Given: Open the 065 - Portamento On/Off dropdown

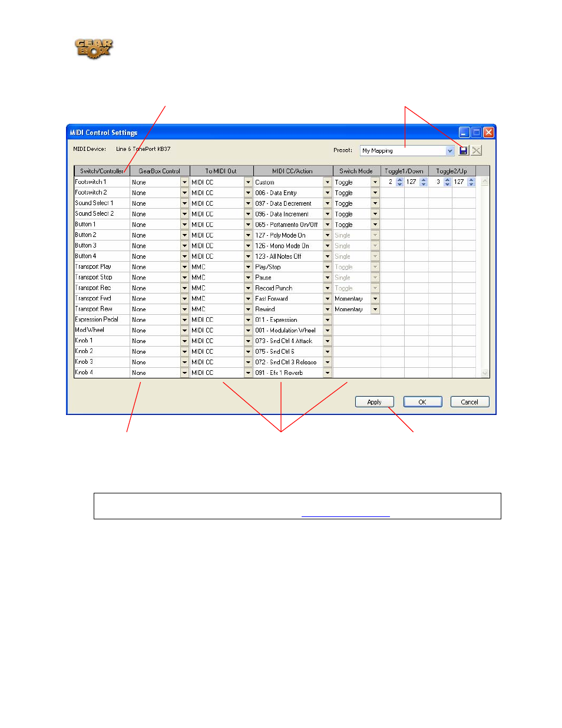Looking at the screenshot, I should (328, 225).
